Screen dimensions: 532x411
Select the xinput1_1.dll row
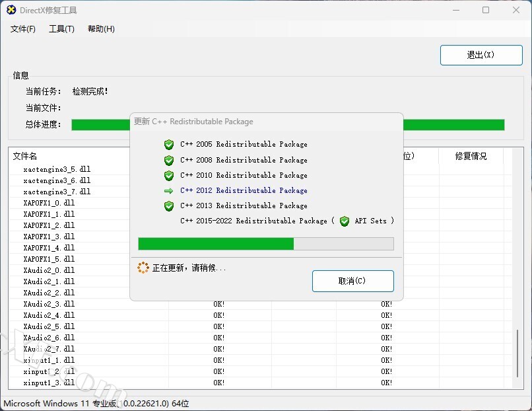coord(260,360)
